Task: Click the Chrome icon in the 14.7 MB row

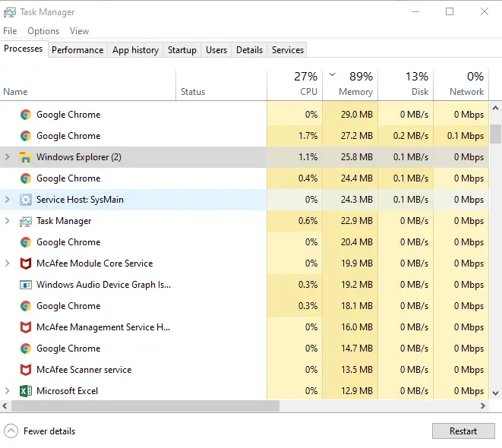Action: coord(26,349)
